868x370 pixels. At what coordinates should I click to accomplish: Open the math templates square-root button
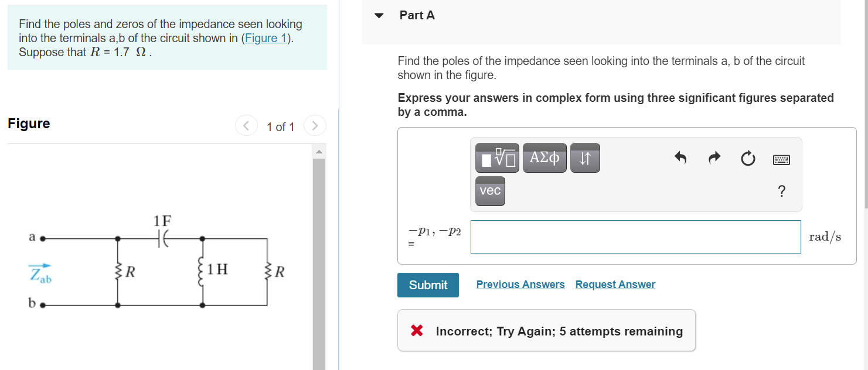coord(497,158)
